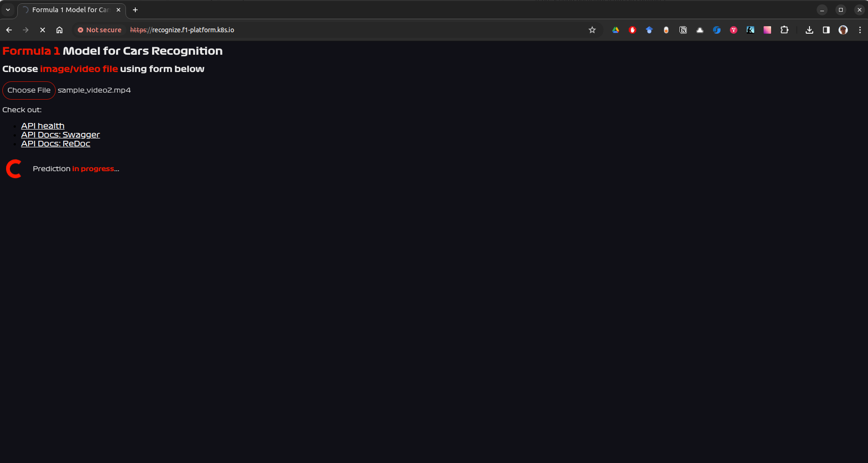The width and height of the screenshot is (868, 463).
Task: Bookmark this page with the star icon
Action: pos(592,30)
